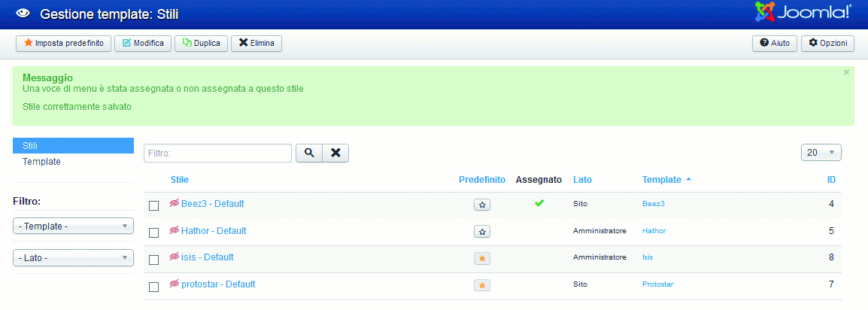Viewport: 868px width, 310px height.
Task: Click the preview-disabled eye icon for isis
Action: click(x=175, y=257)
